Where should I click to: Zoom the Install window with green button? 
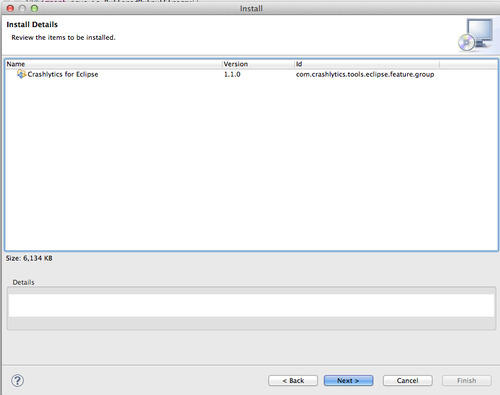[x=34, y=8]
